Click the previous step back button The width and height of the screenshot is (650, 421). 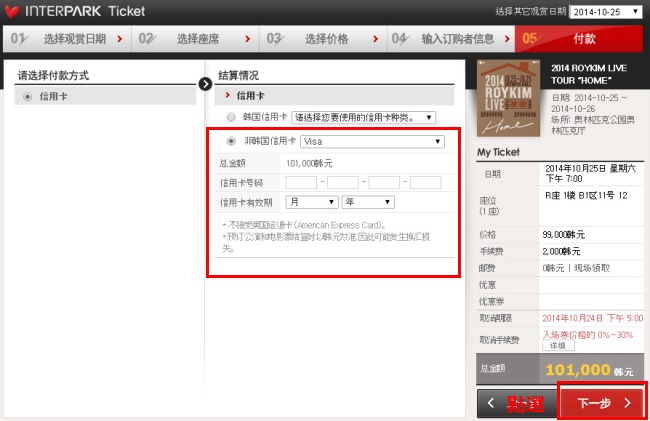tap(517, 403)
